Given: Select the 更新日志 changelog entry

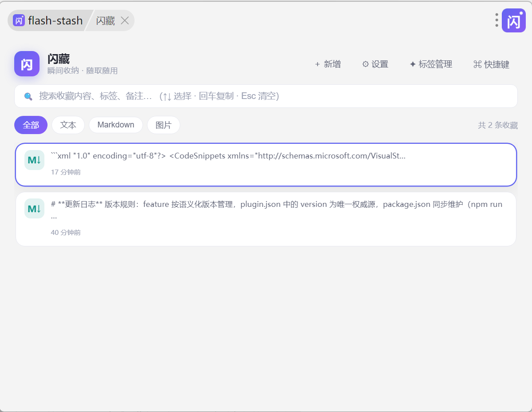Looking at the screenshot, I should pos(266,219).
